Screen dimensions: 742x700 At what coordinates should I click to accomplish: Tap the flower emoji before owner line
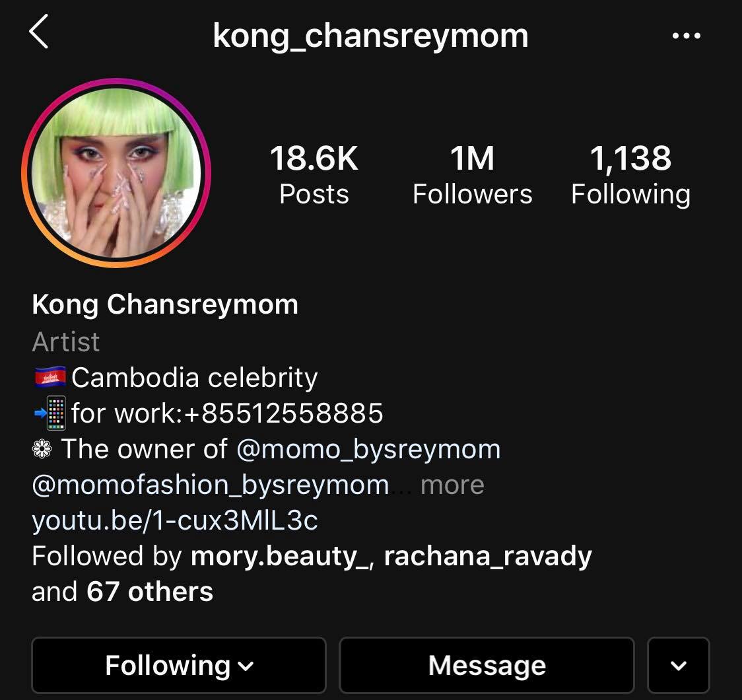point(42,448)
